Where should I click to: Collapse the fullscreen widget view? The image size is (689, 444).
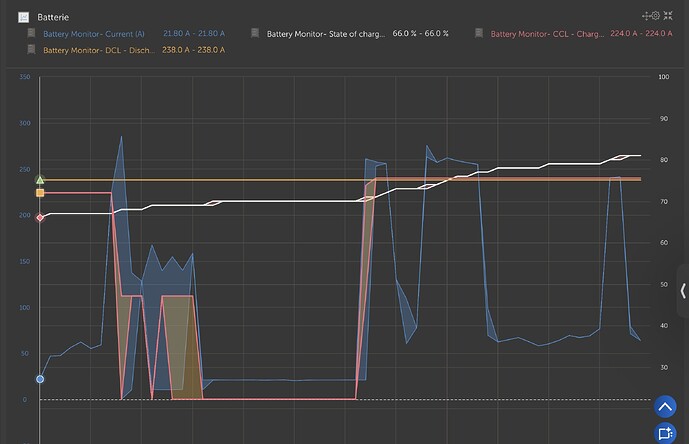[x=668, y=16]
